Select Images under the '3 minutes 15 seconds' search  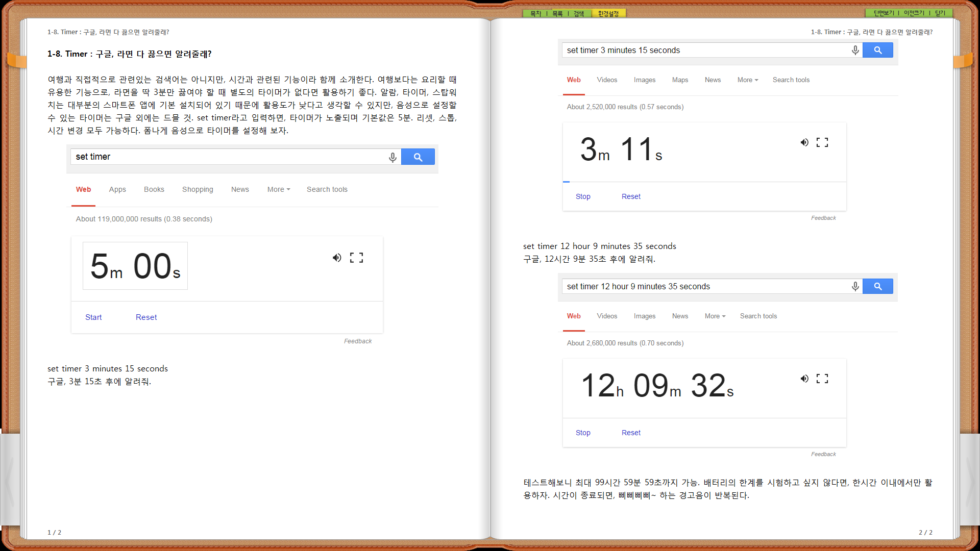(x=645, y=80)
